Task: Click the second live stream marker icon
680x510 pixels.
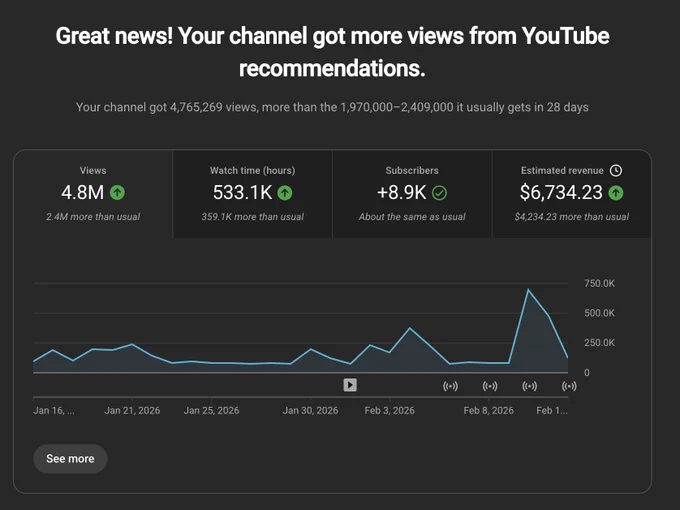Action: pyautogui.click(x=490, y=386)
